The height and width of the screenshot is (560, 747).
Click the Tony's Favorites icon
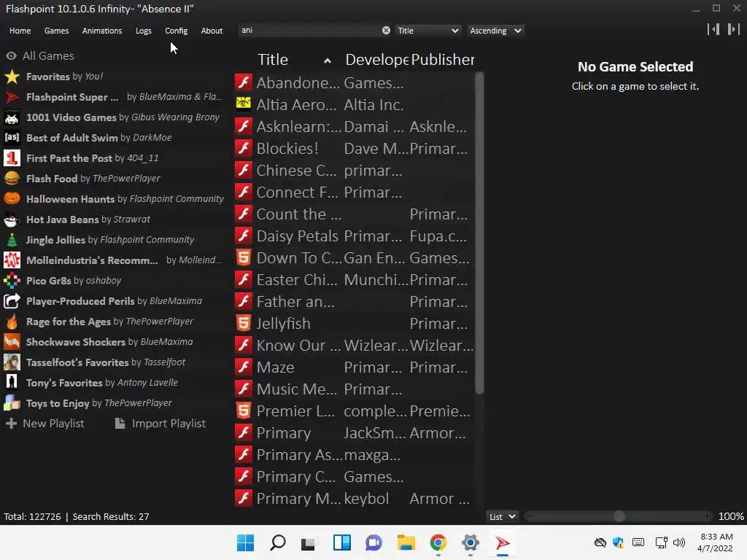pyautogui.click(x=12, y=383)
